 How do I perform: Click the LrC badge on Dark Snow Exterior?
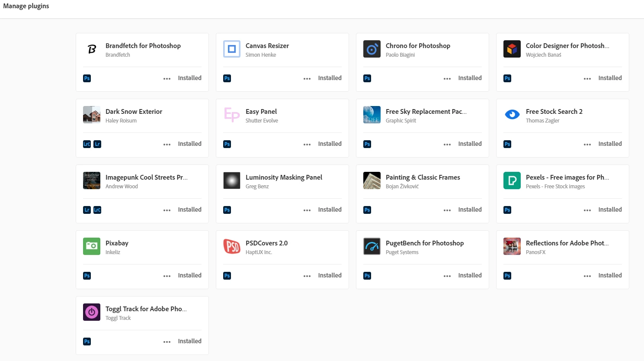pyautogui.click(x=87, y=144)
